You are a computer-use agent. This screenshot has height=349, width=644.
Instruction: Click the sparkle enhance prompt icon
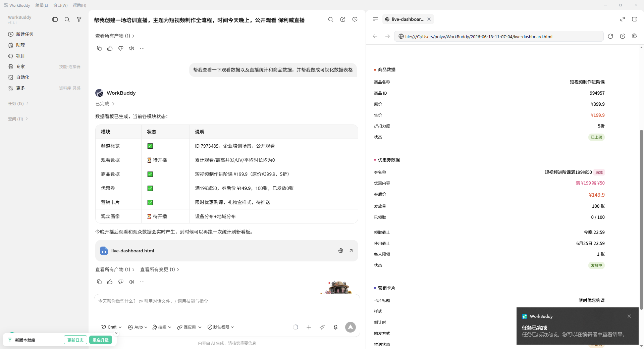point(322,327)
